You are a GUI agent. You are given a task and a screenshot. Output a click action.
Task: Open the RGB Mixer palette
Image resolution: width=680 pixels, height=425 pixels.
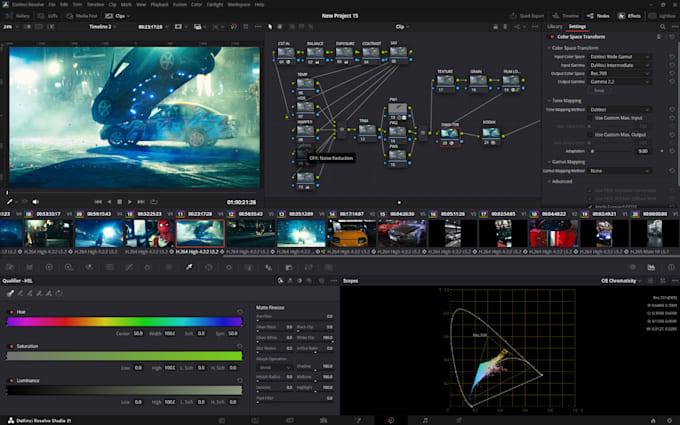(89, 267)
